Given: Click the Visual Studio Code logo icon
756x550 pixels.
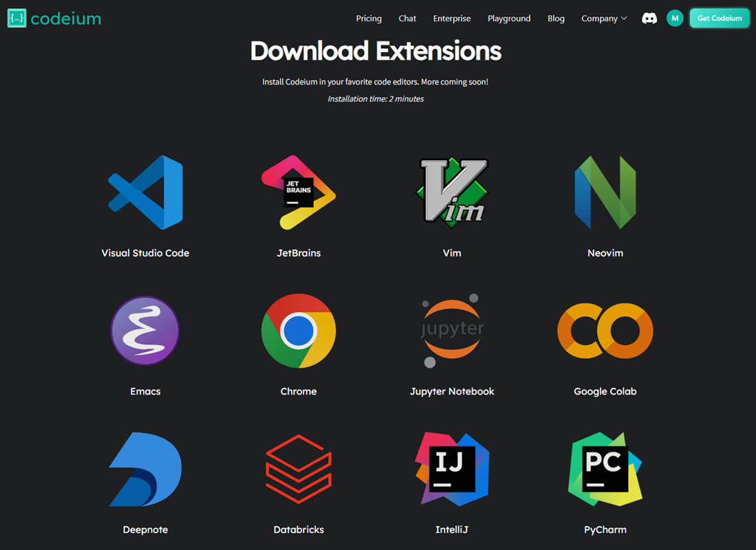Looking at the screenshot, I should (145, 192).
